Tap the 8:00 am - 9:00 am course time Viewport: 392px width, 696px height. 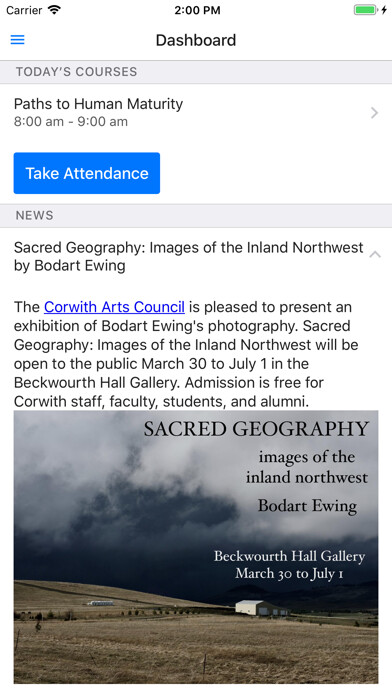click(71, 122)
